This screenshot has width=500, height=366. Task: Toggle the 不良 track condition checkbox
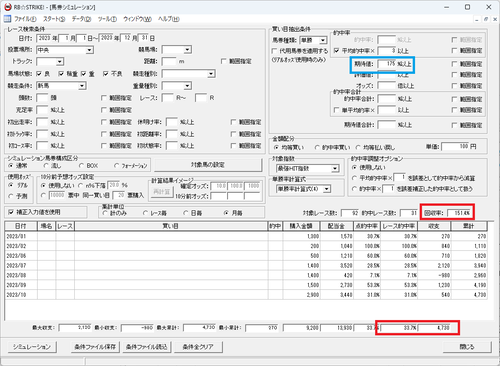click(106, 74)
